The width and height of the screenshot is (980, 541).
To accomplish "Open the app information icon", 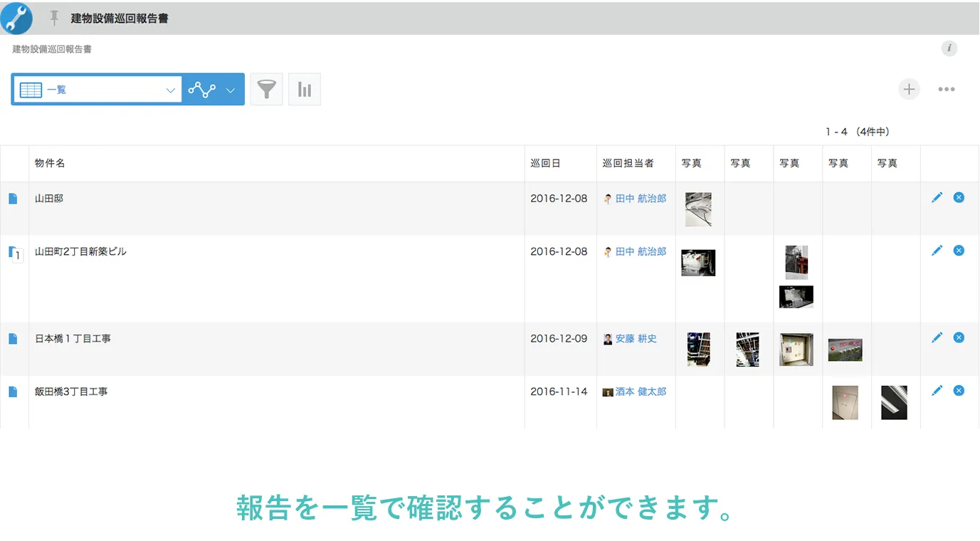I will (x=949, y=48).
